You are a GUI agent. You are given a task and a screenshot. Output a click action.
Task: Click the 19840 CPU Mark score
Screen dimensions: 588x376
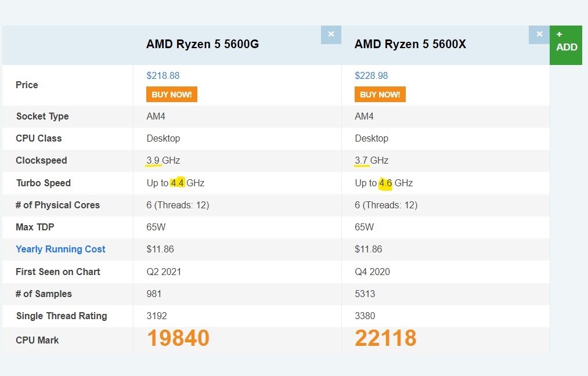click(x=178, y=338)
